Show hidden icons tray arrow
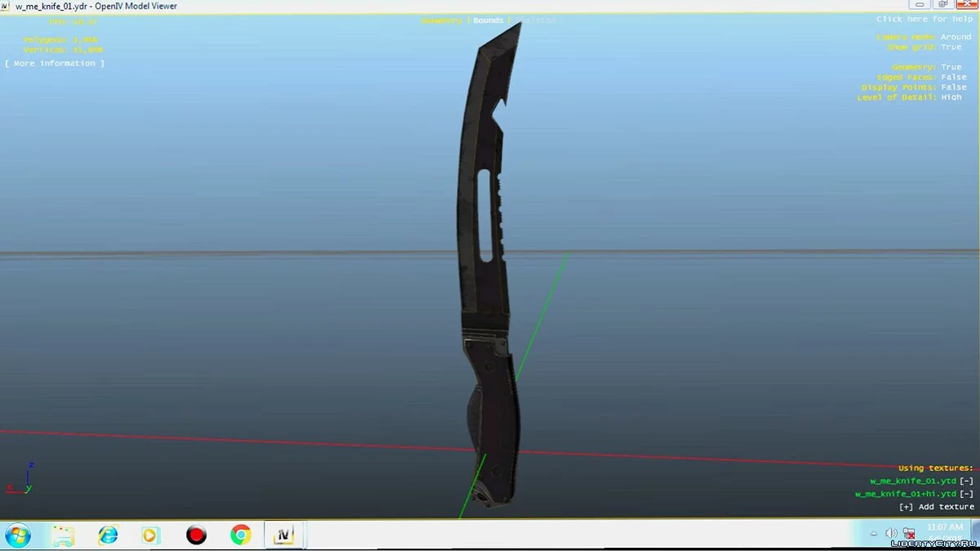 [875, 533]
